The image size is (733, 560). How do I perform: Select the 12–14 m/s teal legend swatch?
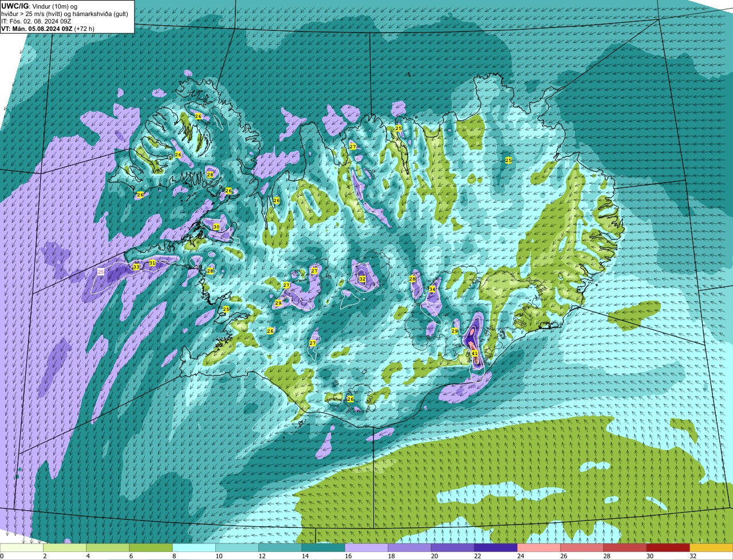click(x=280, y=548)
